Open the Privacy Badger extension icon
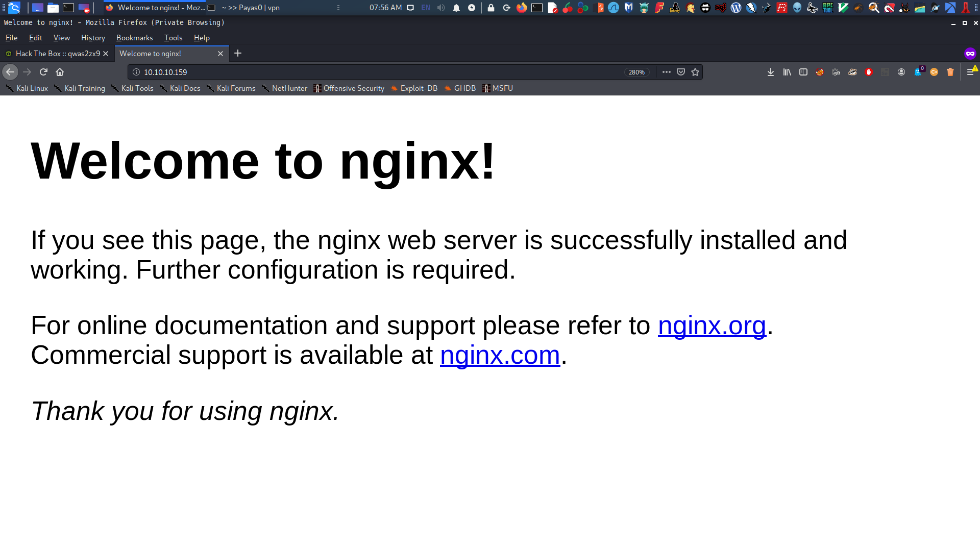The width and height of the screenshot is (980, 551). (852, 72)
